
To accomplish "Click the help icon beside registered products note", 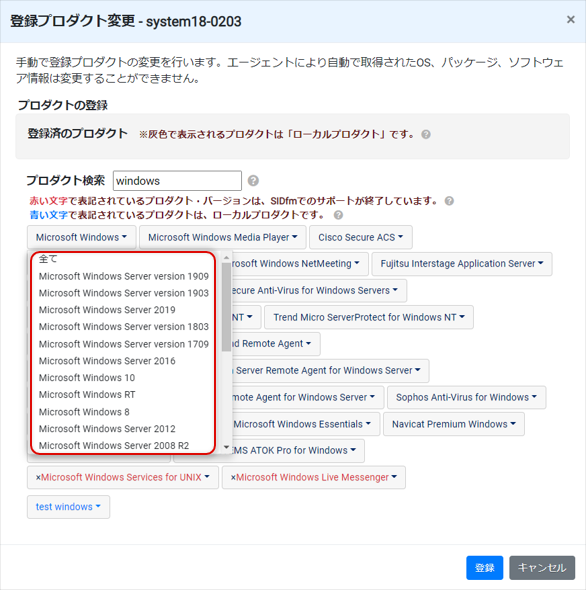I will tap(426, 134).
